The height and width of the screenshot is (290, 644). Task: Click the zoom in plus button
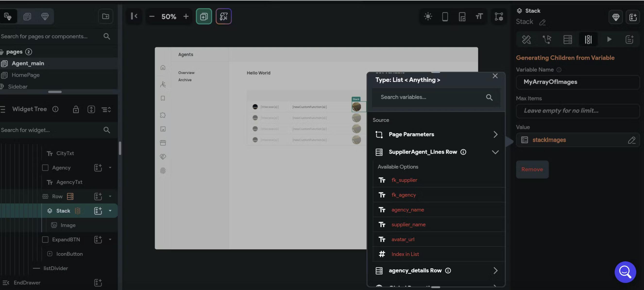point(186,17)
